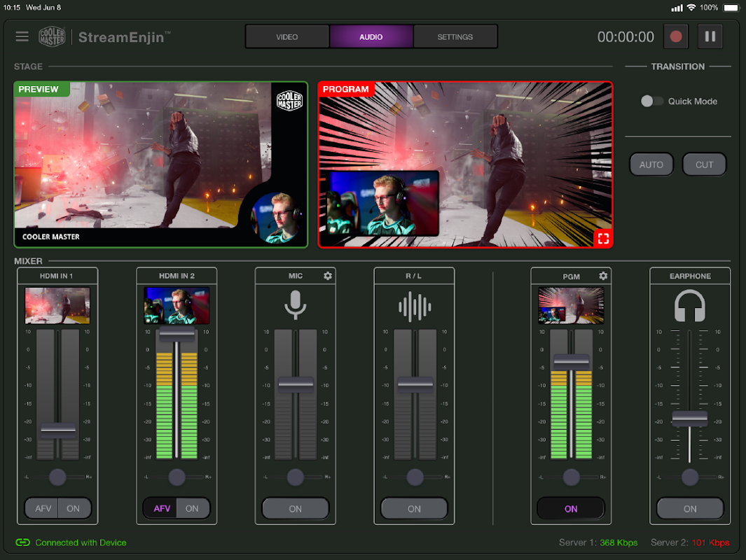Click R/L volume fader handle

coord(415,384)
